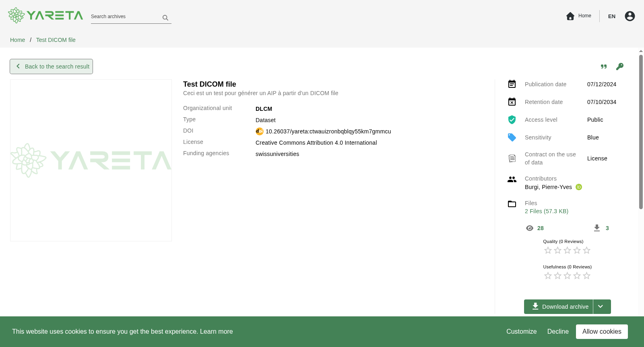
Task: Click the Creative Commons Attribution license text
Action: point(316,143)
